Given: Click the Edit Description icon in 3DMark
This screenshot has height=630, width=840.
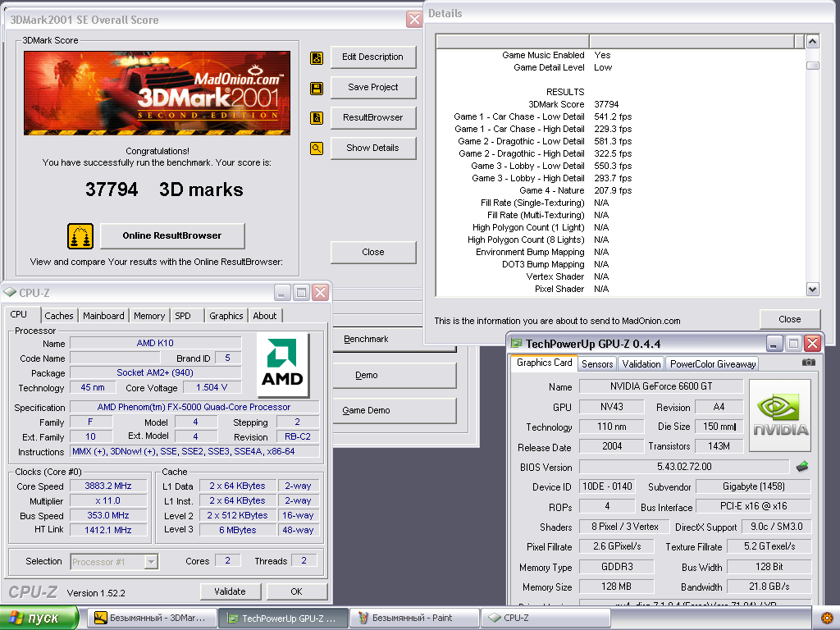Looking at the screenshot, I should [x=317, y=58].
